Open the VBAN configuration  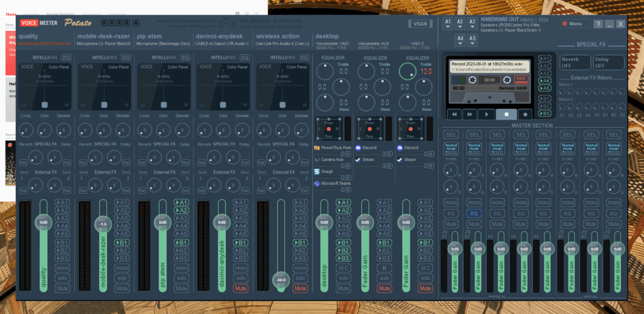420,24
